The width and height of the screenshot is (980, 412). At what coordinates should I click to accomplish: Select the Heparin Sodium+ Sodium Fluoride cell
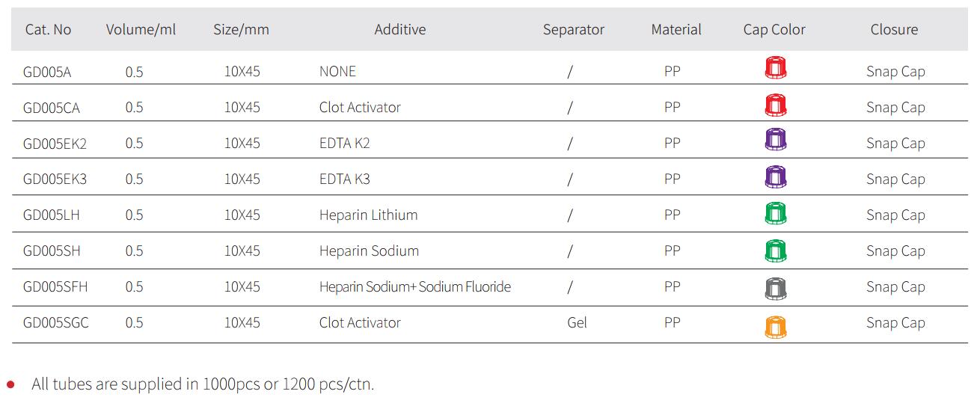(415, 287)
